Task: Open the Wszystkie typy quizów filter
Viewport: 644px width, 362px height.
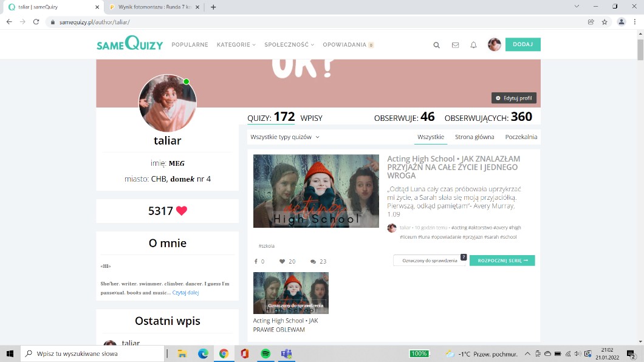Action: coord(285,137)
